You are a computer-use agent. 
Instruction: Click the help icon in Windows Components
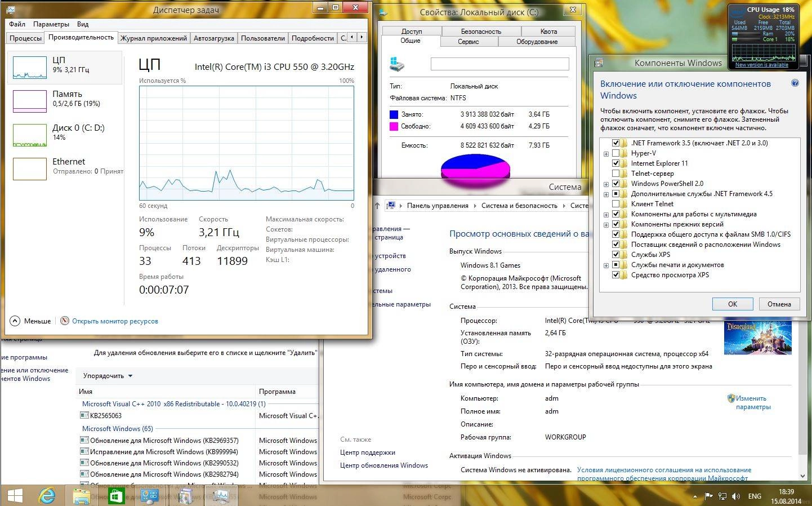click(795, 83)
